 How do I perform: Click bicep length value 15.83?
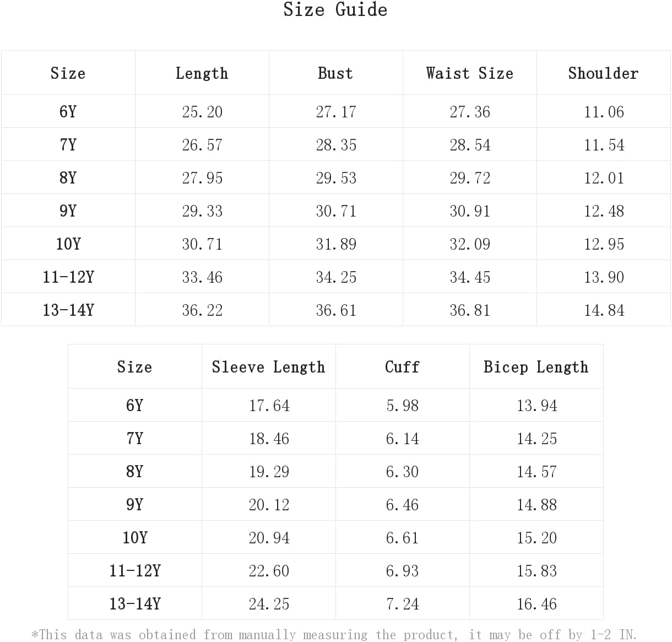coord(536,571)
